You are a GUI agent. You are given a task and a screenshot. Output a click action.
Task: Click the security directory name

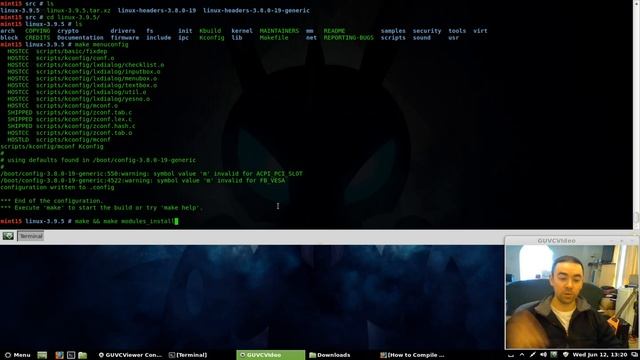click(x=427, y=31)
